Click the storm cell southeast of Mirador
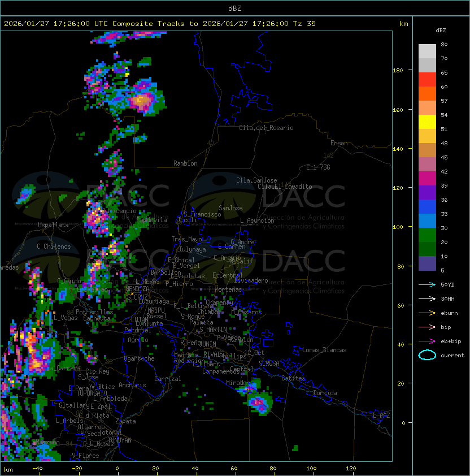 click(x=260, y=403)
